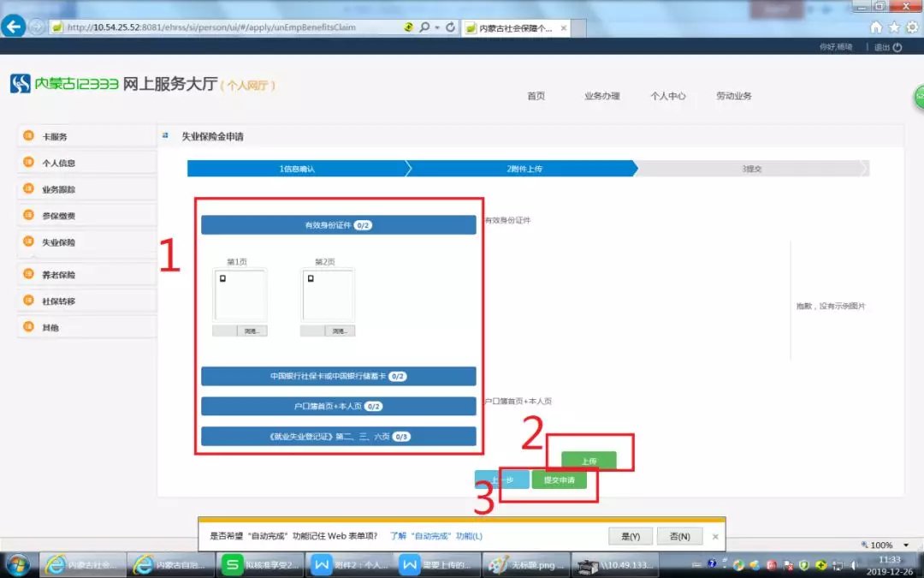Open the browser Home icon
Screen dimensions: 924x578
tap(876, 27)
